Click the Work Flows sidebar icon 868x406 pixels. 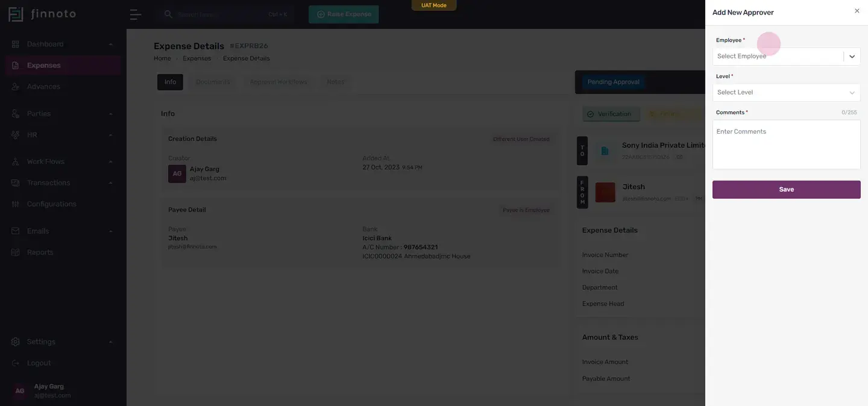pos(16,161)
